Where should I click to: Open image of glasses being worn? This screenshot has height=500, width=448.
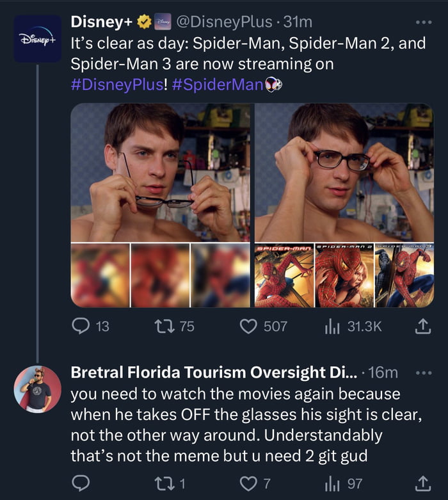[x=344, y=173]
